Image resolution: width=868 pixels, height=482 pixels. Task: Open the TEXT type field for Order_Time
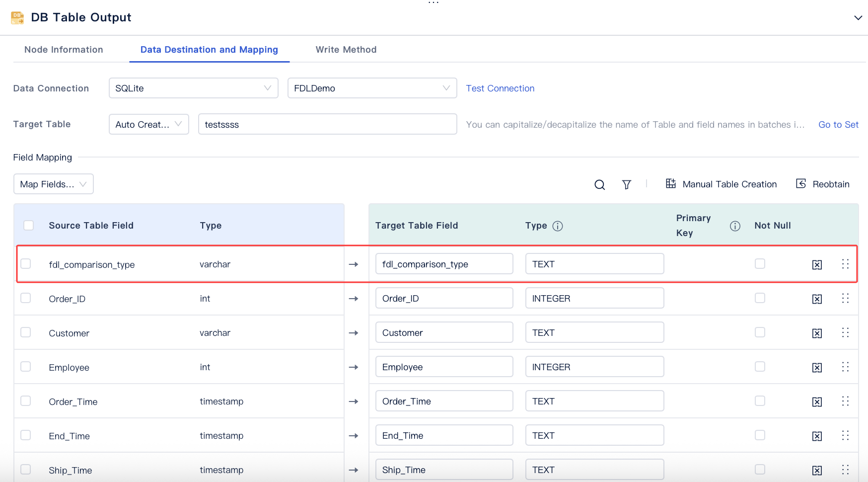595,401
